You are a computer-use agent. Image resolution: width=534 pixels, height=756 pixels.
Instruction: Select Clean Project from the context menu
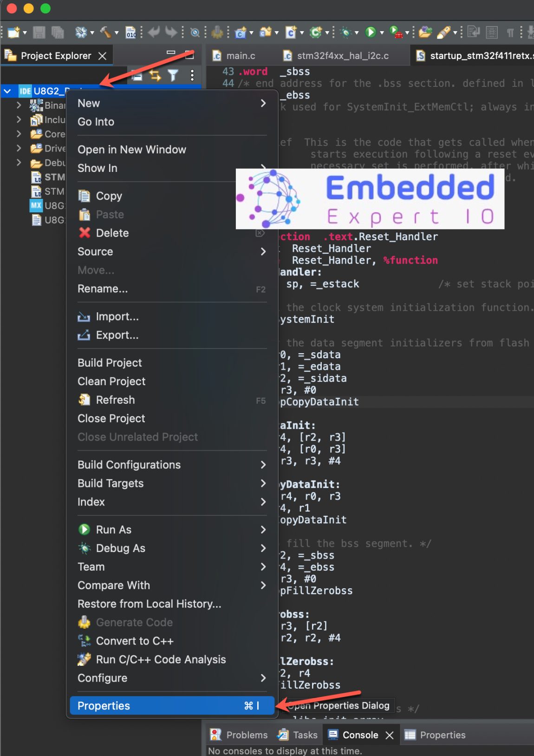tap(111, 381)
